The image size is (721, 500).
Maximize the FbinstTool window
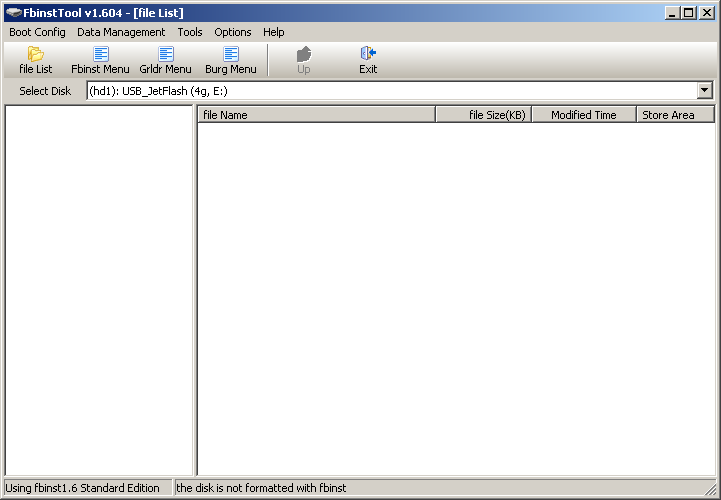pos(689,13)
